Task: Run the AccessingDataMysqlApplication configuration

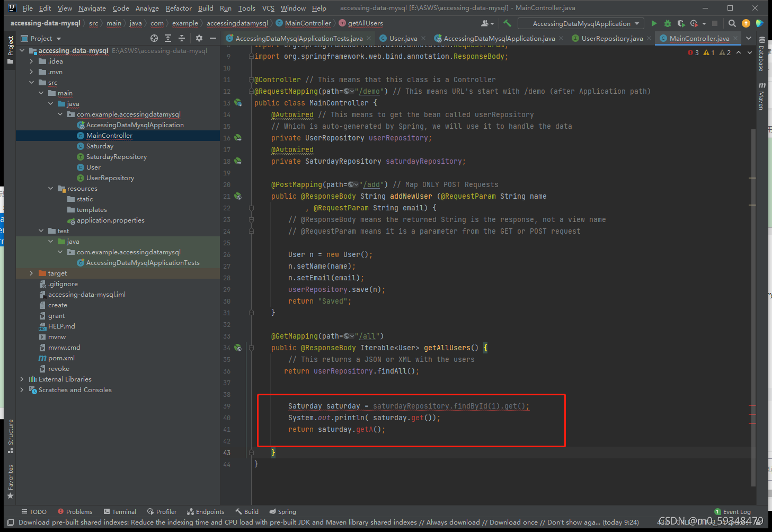Action: 653,23
